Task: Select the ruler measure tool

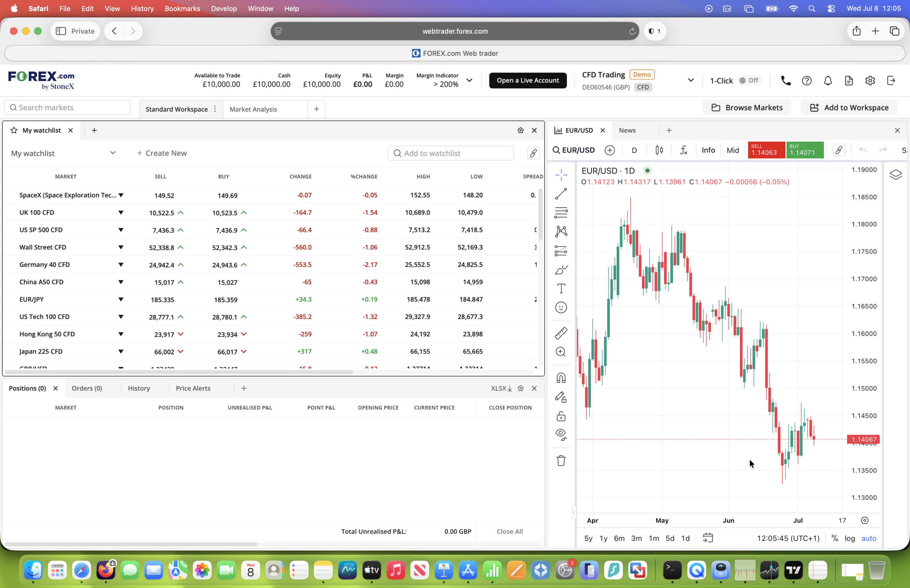Action: [561, 333]
